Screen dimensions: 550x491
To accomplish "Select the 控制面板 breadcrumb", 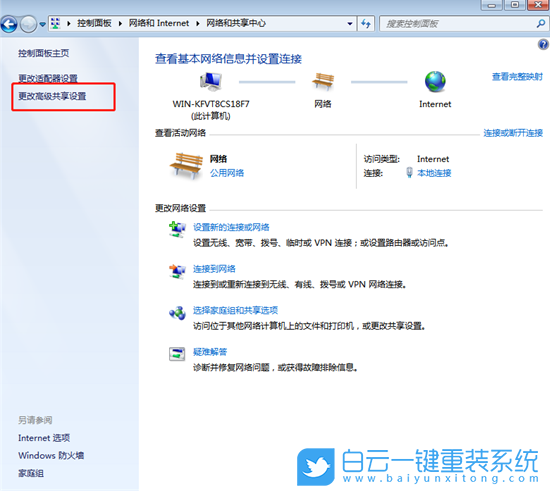I will point(94,23).
